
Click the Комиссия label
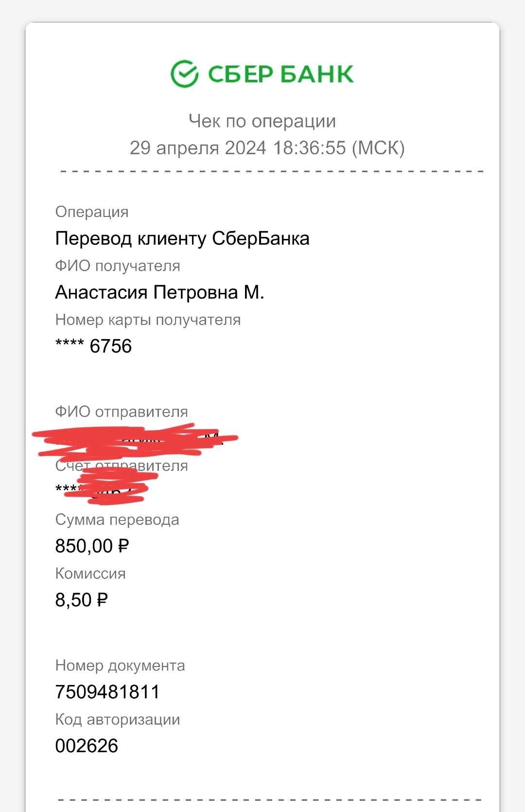[x=90, y=574]
